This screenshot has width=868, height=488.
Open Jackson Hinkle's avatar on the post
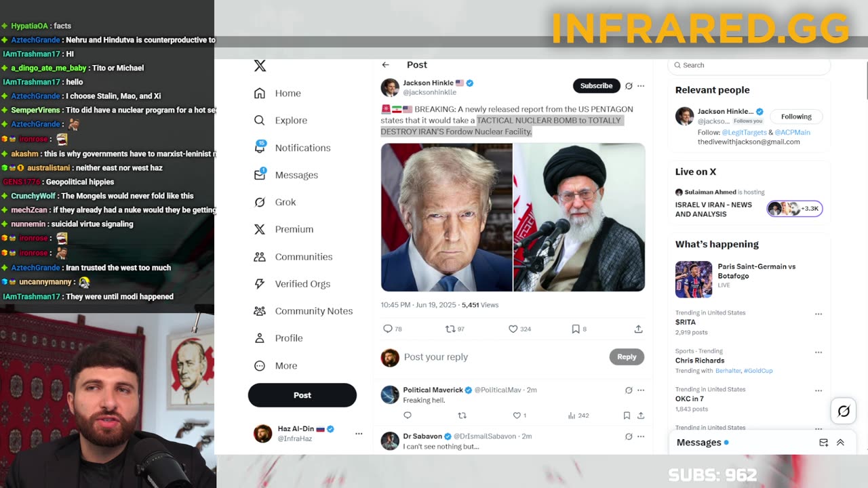click(x=390, y=87)
